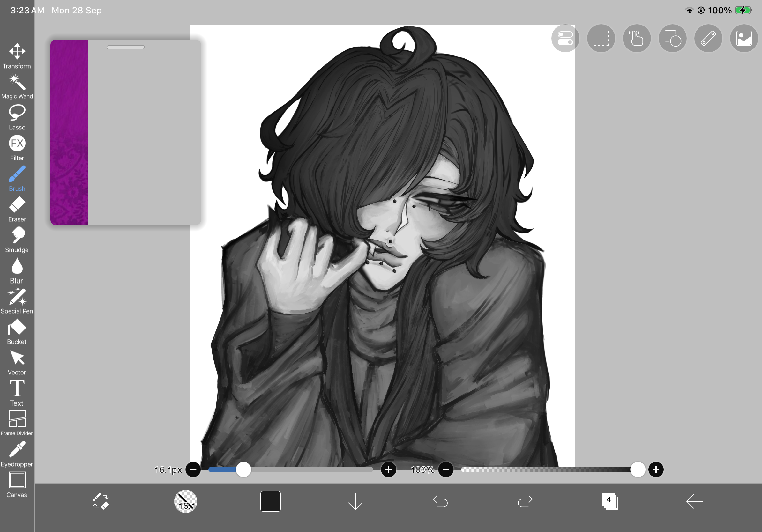This screenshot has height=532, width=762.
Task: Choose the Lasso tool
Action: point(17,117)
